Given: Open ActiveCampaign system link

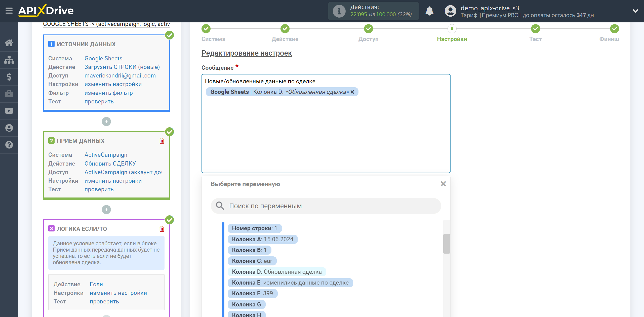Looking at the screenshot, I should pyautogui.click(x=106, y=155).
